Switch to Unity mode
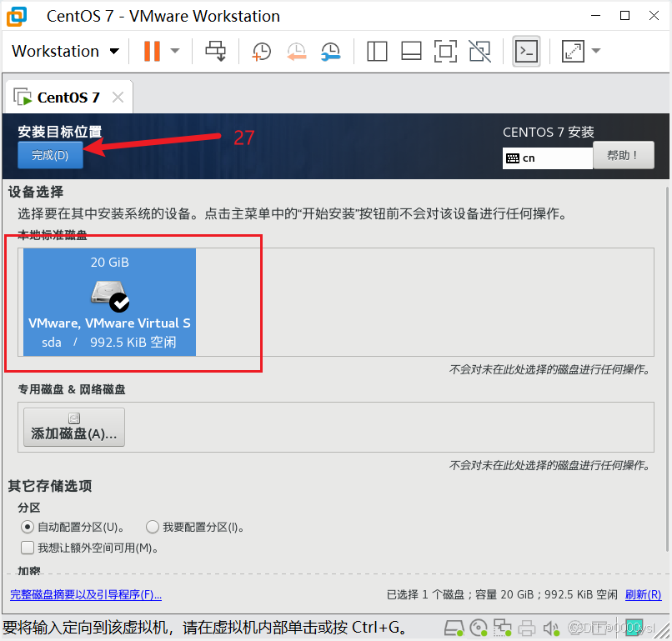 point(479,52)
